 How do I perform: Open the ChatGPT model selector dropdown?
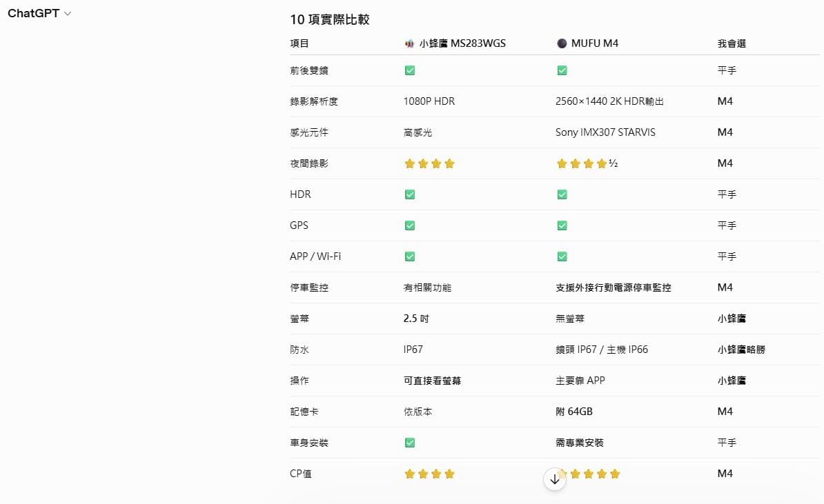(39, 14)
